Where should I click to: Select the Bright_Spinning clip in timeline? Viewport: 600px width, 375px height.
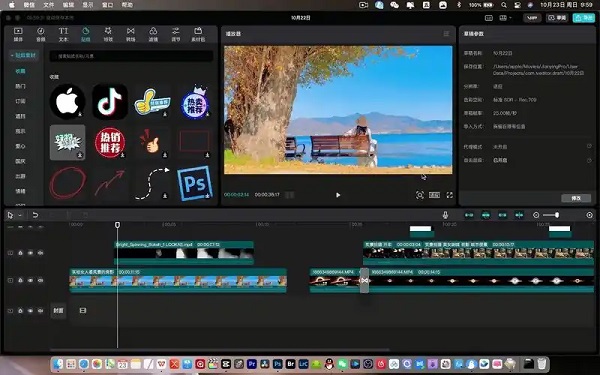pyautogui.click(x=184, y=253)
